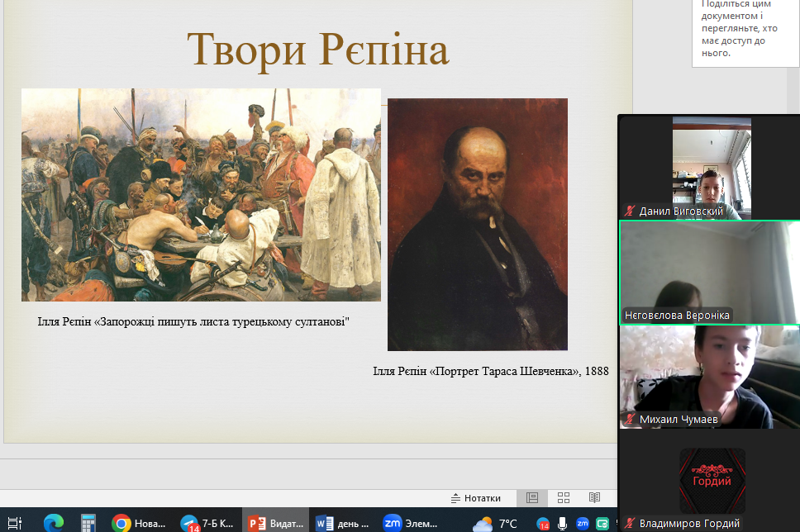Click the Telegram tray icon with badge
This screenshot has width=800, height=532.
pyautogui.click(x=543, y=524)
